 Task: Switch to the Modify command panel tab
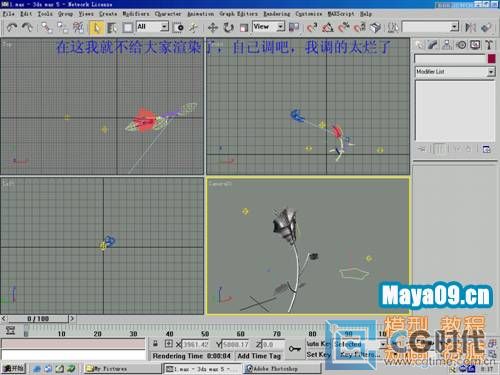(x=433, y=45)
